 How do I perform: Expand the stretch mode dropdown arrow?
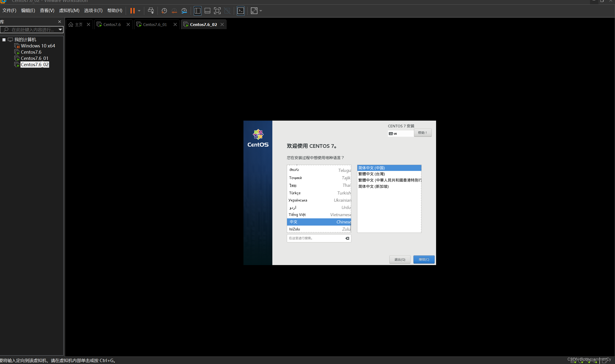[261, 11]
